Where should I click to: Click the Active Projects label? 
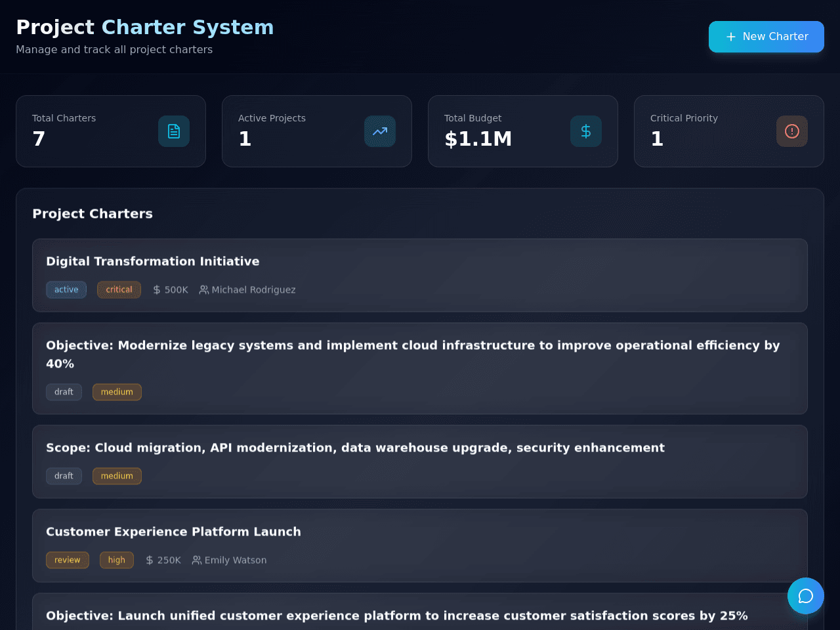(x=272, y=118)
